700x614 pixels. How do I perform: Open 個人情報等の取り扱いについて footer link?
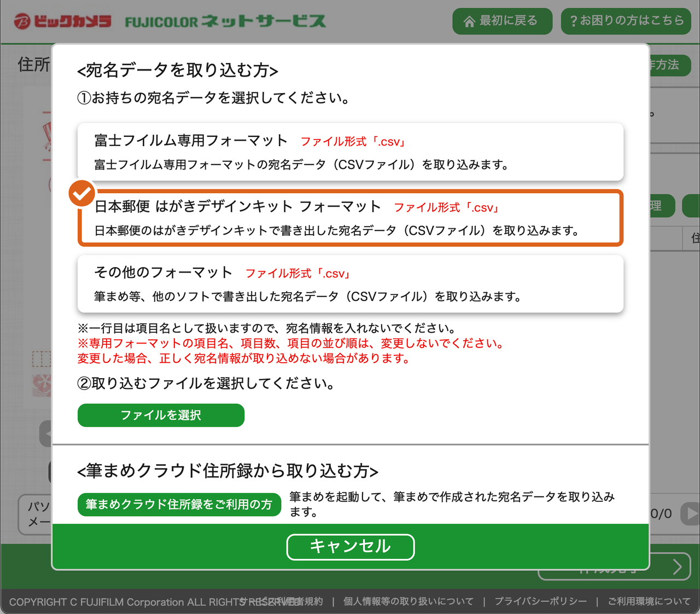point(408,601)
